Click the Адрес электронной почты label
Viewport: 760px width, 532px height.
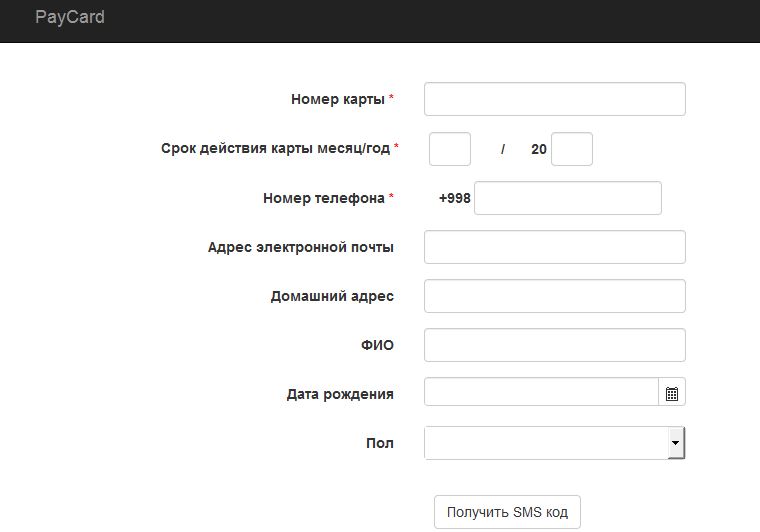click(x=300, y=247)
